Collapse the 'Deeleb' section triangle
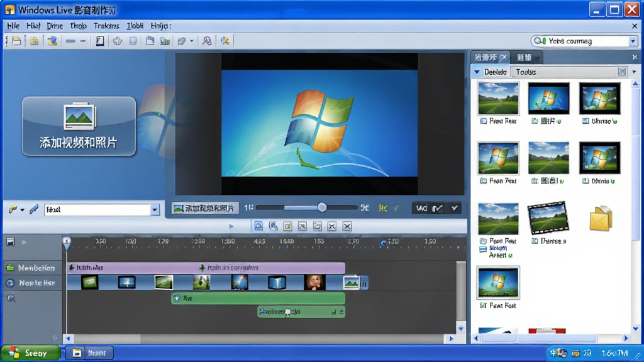Viewport: 644px width, 362px height. pos(477,72)
